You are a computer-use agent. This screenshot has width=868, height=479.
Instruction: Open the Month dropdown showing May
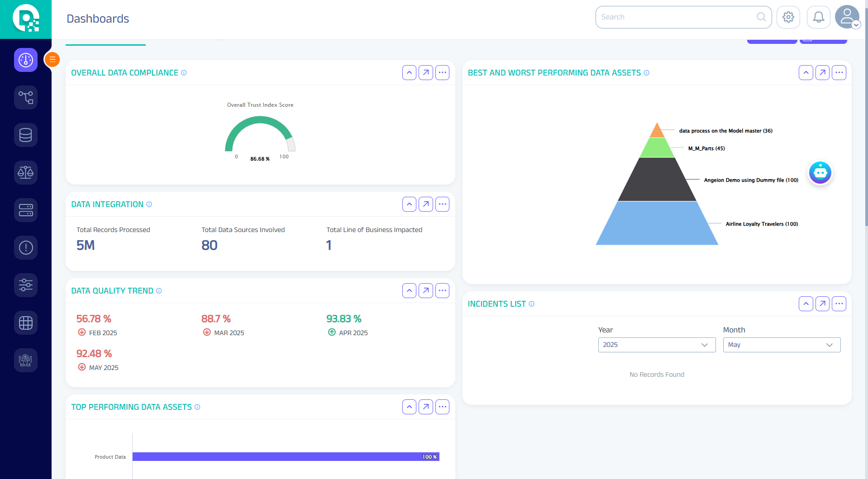point(781,345)
